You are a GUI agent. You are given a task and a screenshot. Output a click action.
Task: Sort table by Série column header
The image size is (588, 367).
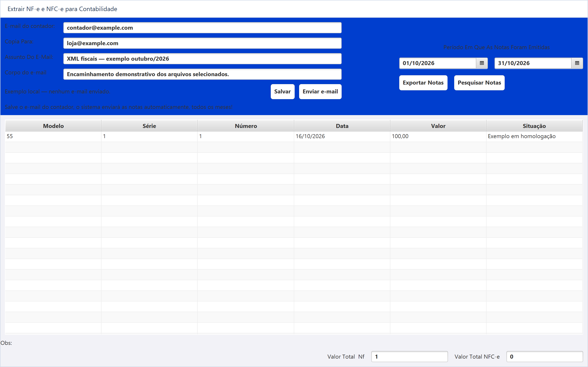pos(149,126)
